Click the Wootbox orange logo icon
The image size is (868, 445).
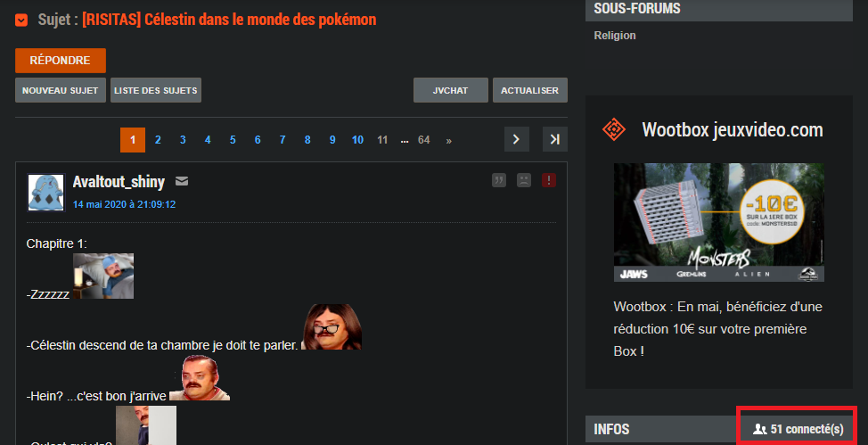coord(614,129)
